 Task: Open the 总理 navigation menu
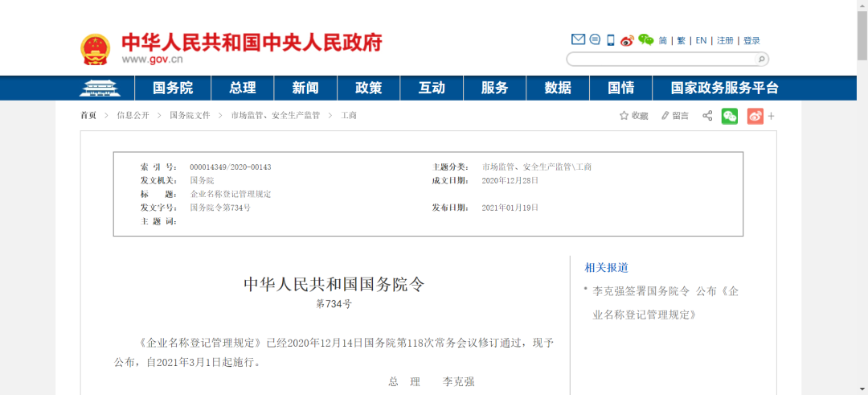coord(243,88)
